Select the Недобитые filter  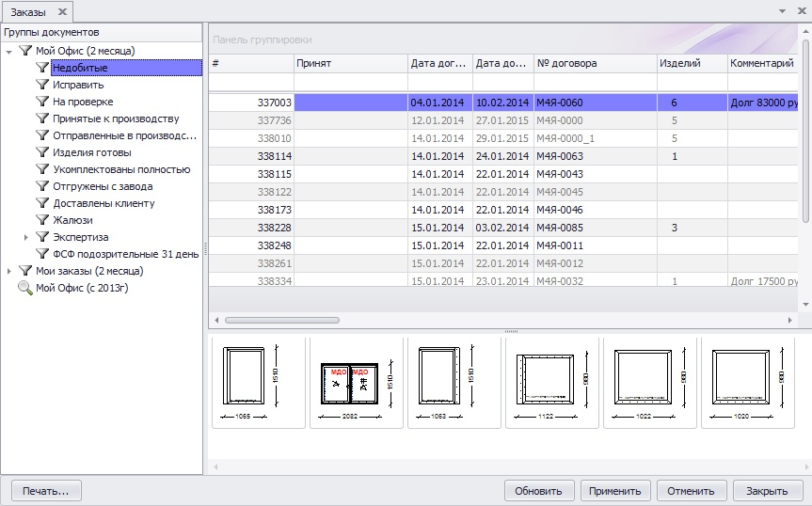pos(126,68)
